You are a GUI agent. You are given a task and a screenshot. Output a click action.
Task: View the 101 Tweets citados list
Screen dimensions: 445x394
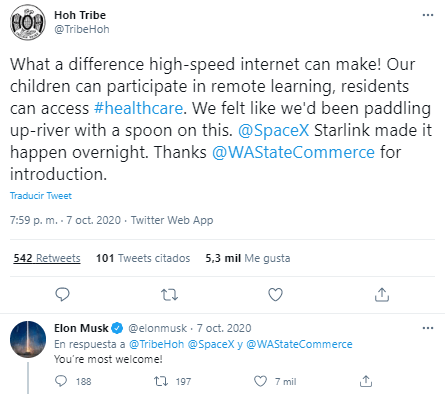click(x=143, y=258)
